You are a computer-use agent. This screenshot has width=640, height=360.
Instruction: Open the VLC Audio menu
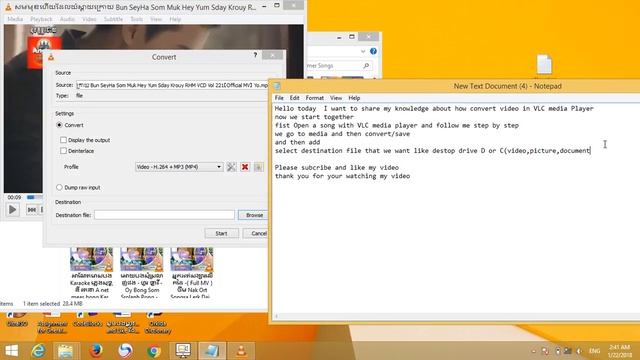[x=67, y=19]
